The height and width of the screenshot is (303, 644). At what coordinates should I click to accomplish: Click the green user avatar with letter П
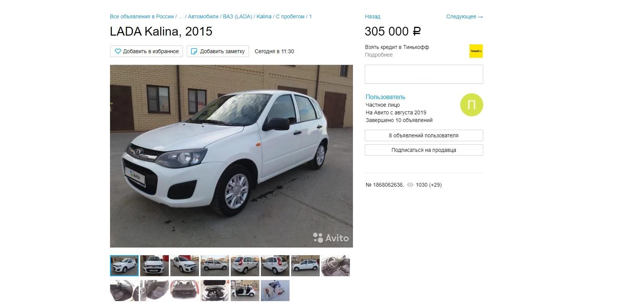[x=471, y=105]
